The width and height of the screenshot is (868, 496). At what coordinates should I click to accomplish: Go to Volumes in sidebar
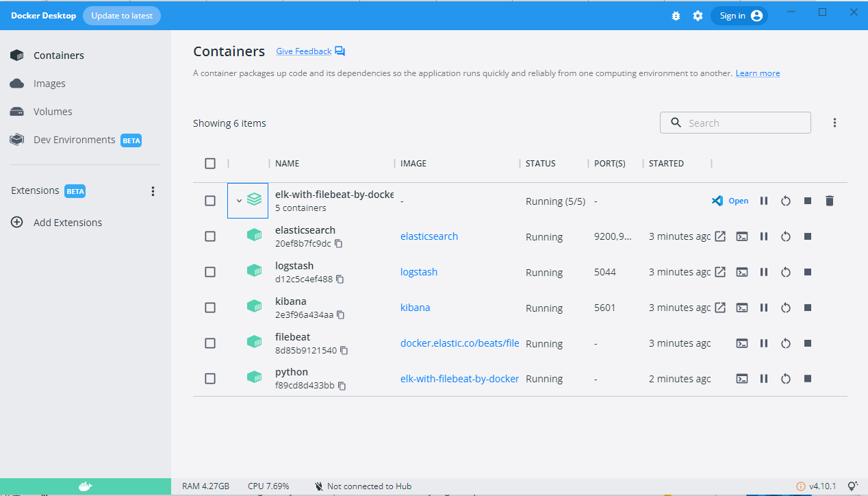[x=53, y=112]
